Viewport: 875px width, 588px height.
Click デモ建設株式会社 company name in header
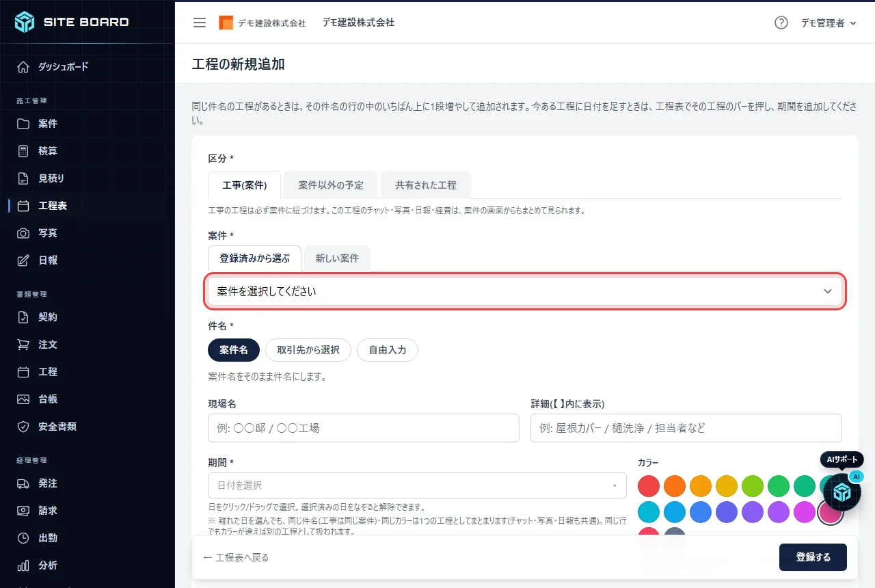(358, 23)
